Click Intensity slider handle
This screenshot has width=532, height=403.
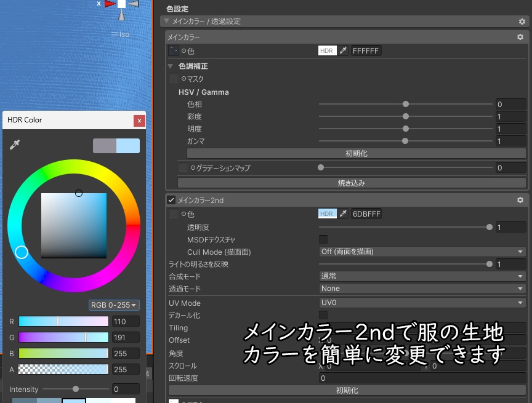[76, 389]
